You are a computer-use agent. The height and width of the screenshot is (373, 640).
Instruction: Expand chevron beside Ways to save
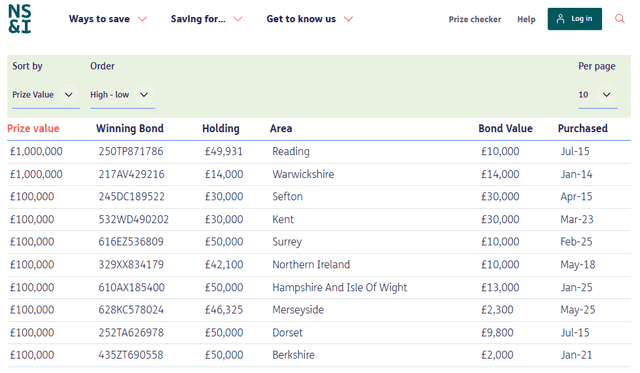[142, 19]
